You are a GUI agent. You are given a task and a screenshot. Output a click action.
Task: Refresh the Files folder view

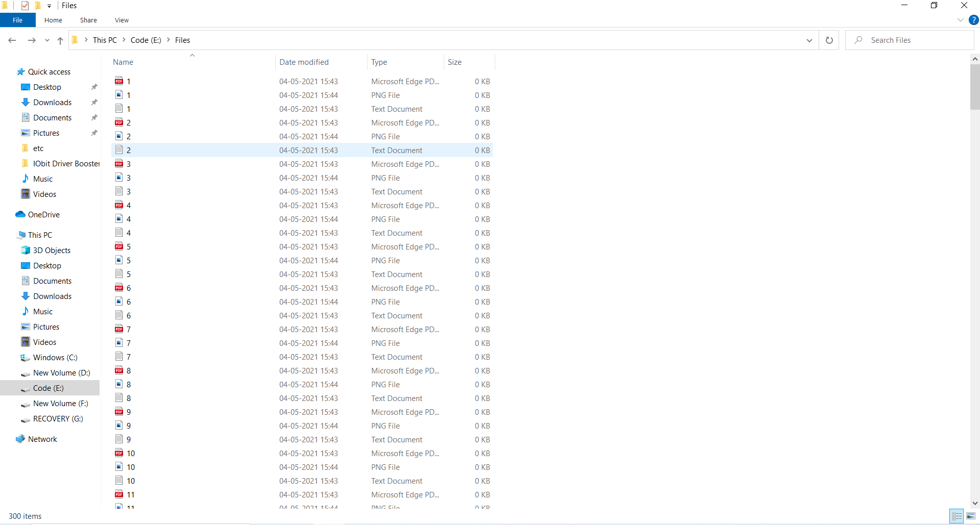(829, 40)
